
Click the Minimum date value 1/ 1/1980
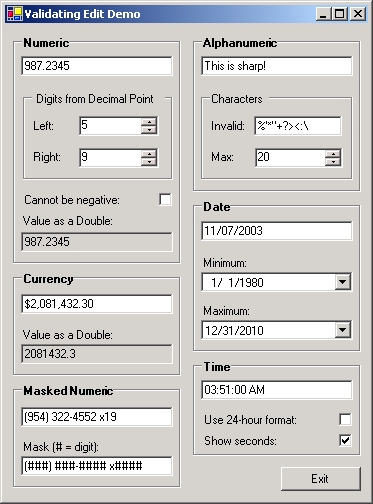coord(237,282)
